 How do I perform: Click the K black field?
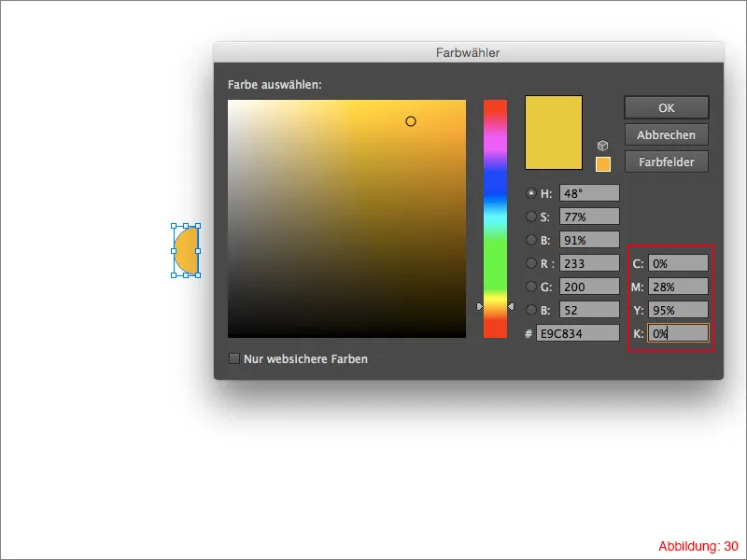(678, 333)
